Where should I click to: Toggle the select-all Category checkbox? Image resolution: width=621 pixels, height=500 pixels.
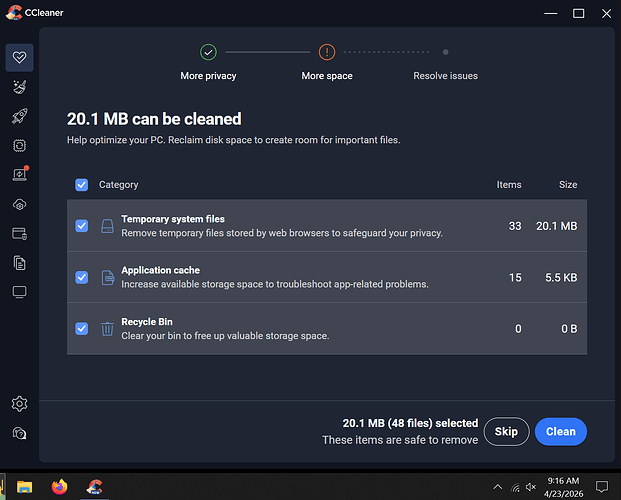82,185
